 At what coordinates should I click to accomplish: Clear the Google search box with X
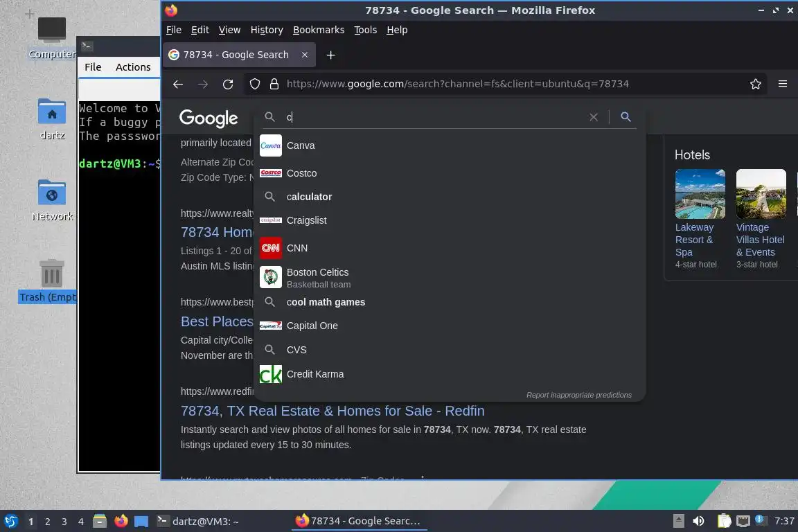tap(593, 117)
